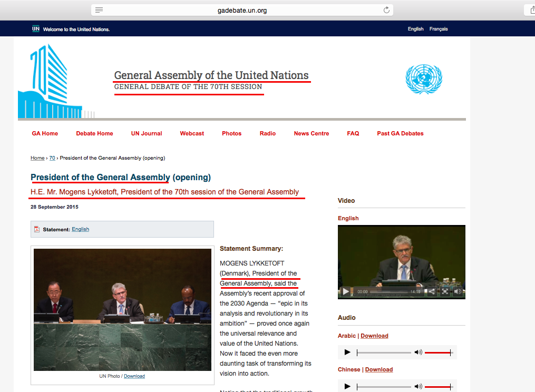535x392 pixels.
Task: Mute the video volume icon
Action: click(x=458, y=291)
